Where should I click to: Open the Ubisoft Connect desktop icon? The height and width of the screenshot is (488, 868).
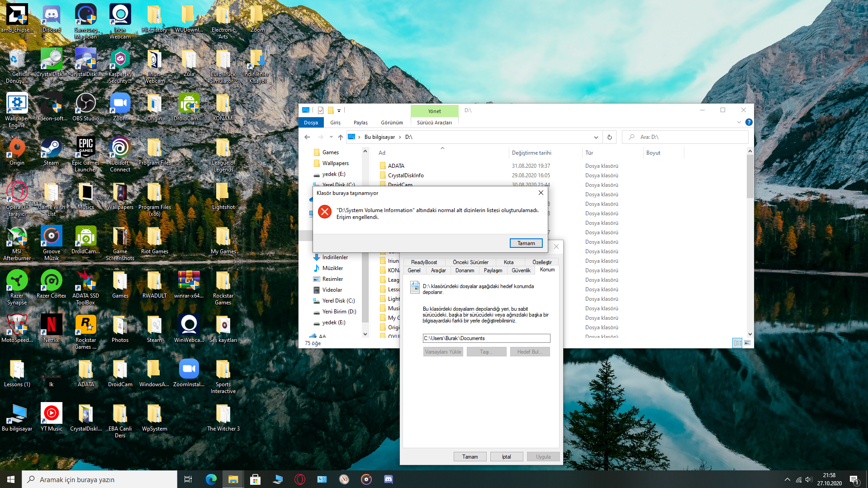pyautogui.click(x=120, y=154)
